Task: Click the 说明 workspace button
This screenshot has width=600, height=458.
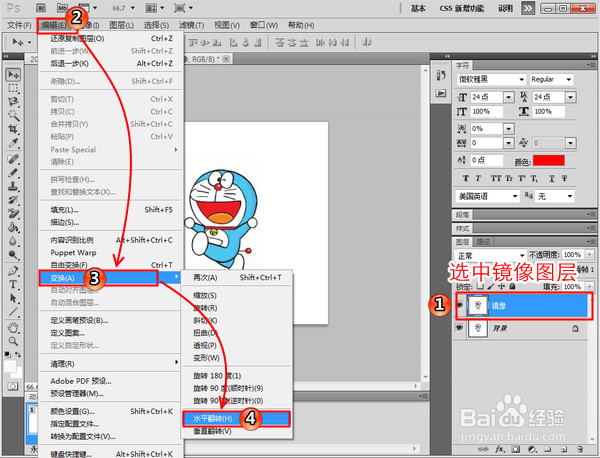Action: click(505, 8)
